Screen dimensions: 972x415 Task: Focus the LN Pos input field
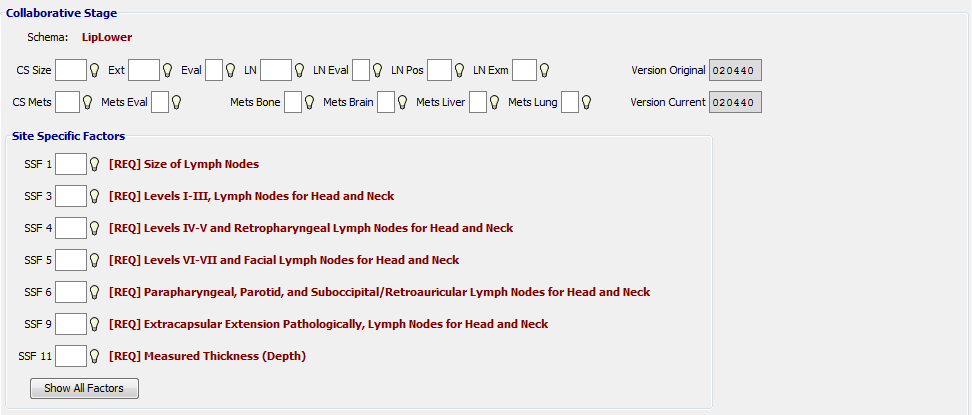pos(440,70)
